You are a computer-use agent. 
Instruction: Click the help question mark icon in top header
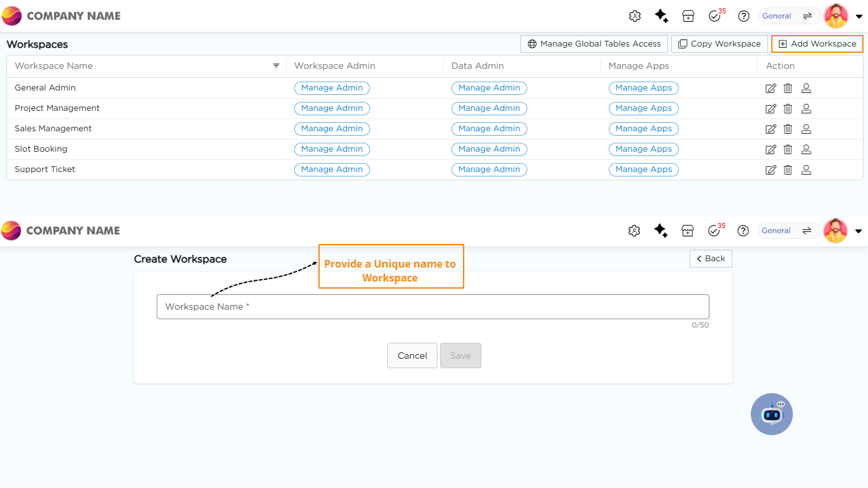[x=743, y=16]
